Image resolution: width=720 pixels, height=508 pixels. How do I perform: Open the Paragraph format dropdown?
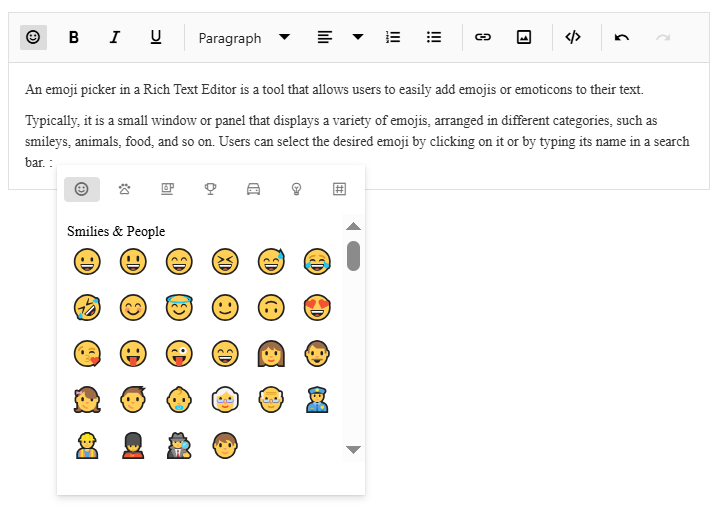point(244,38)
